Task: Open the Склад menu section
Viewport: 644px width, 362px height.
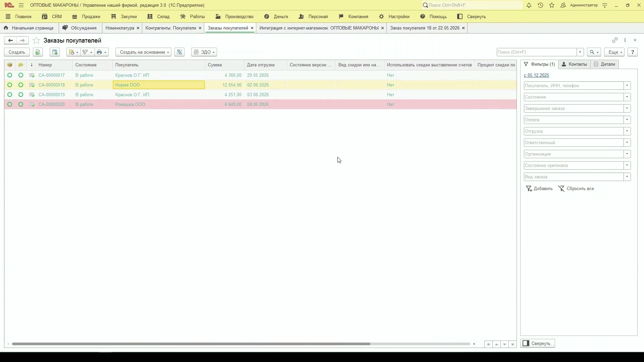Action: 159,17
